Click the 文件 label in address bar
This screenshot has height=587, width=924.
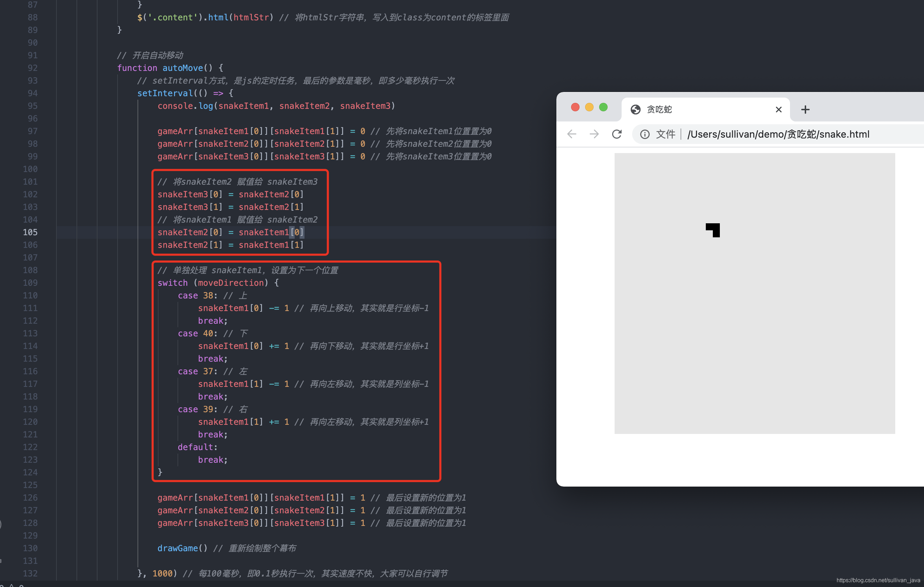click(665, 134)
